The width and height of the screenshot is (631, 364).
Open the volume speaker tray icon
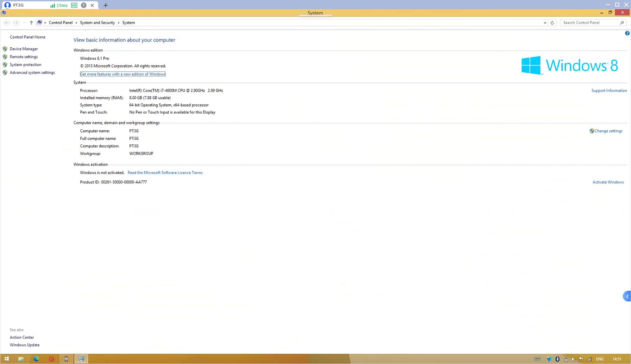coord(573,359)
